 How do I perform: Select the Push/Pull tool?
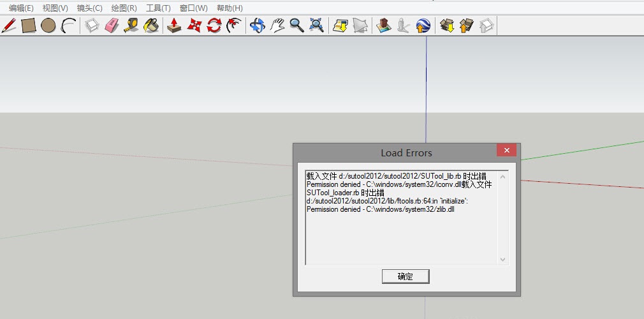[x=174, y=26]
